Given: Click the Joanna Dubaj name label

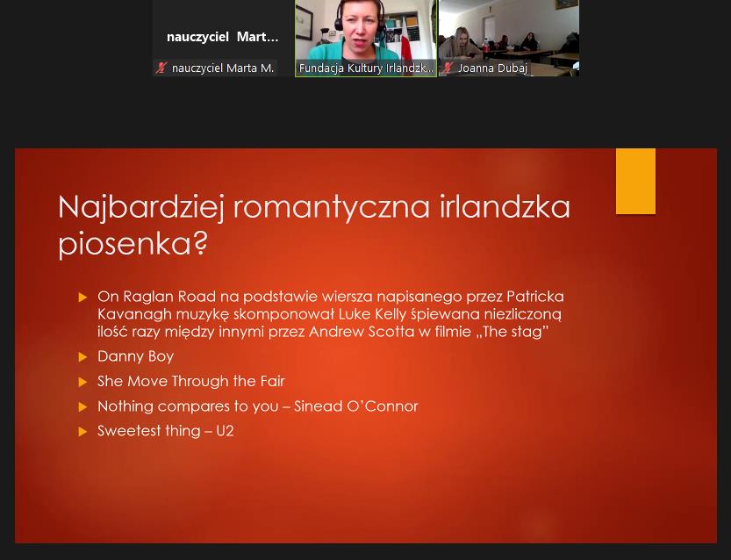Looking at the screenshot, I should pyautogui.click(x=493, y=68).
